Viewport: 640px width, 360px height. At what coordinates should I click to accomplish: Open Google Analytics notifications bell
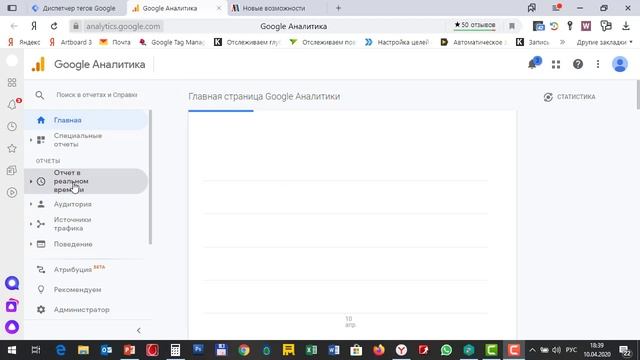(532, 64)
